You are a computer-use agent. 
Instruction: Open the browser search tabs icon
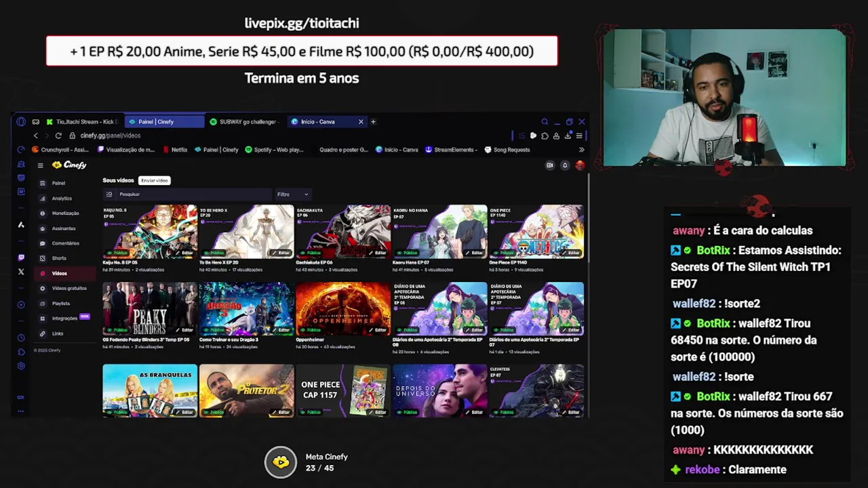click(x=545, y=122)
